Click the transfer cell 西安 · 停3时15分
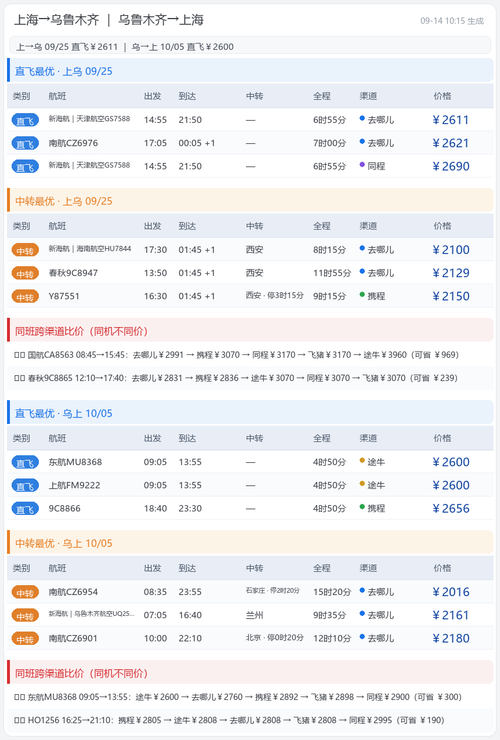The width and height of the screenshot is (500, 740). coord(274,295)
